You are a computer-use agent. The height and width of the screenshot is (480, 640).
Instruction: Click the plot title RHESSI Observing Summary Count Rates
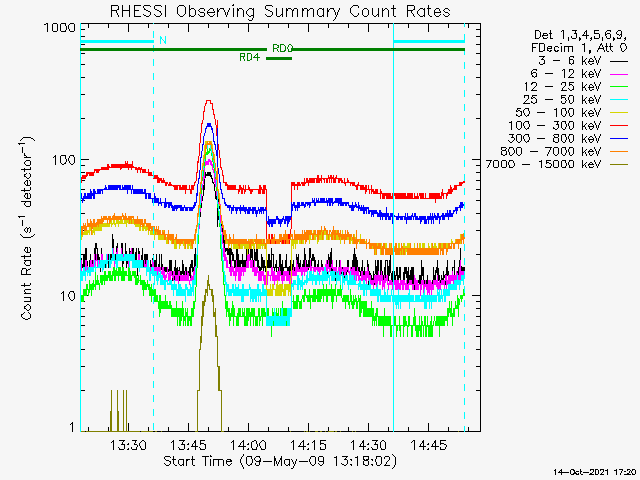click(x=280, y=11)
